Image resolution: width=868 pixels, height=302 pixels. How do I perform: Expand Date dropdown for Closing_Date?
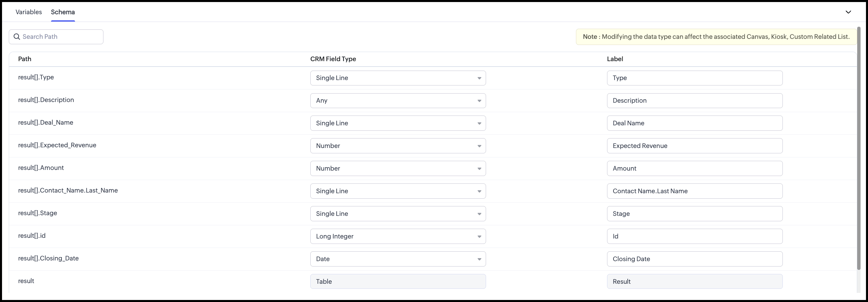pos(398,259)
